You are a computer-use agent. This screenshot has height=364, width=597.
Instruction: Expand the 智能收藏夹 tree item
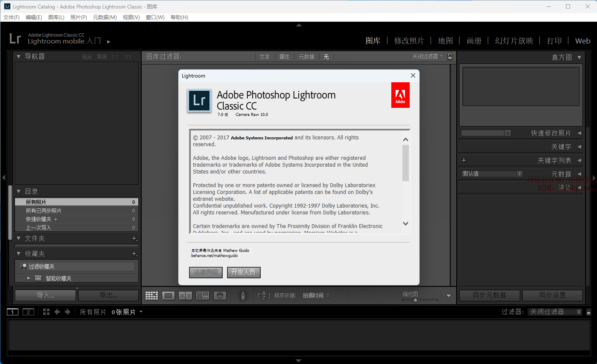tap(29, 278)
